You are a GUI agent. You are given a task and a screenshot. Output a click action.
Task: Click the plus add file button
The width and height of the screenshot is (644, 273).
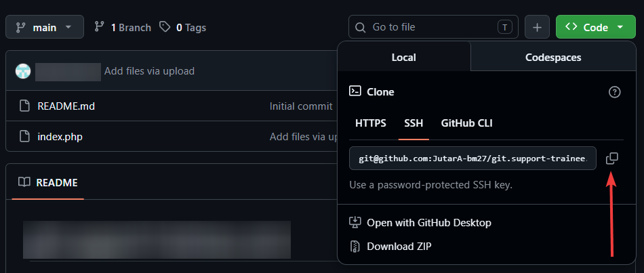tap(537, 28)
